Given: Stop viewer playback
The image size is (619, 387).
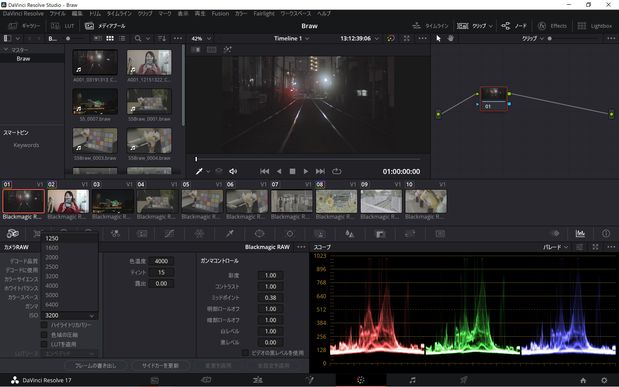Looking at the screenshot, I should coord(293,171).
